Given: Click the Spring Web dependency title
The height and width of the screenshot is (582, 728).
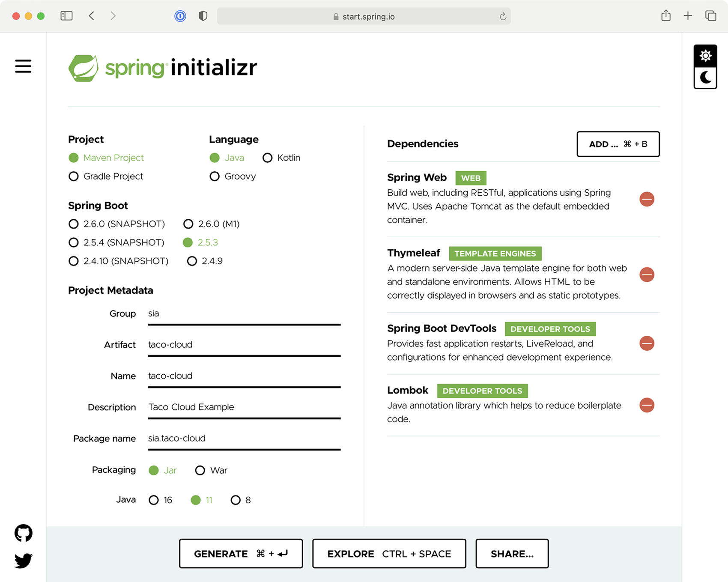Looking at the screenshot, I should pos(417,177).
